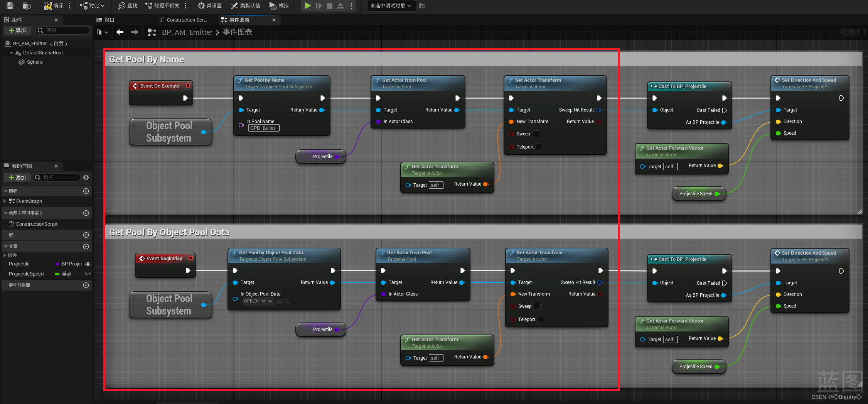Screen dimensions: 868x404
Task: Toggle Sweep checkbox in lower Set Actor Transform
Action: (537, 306)
